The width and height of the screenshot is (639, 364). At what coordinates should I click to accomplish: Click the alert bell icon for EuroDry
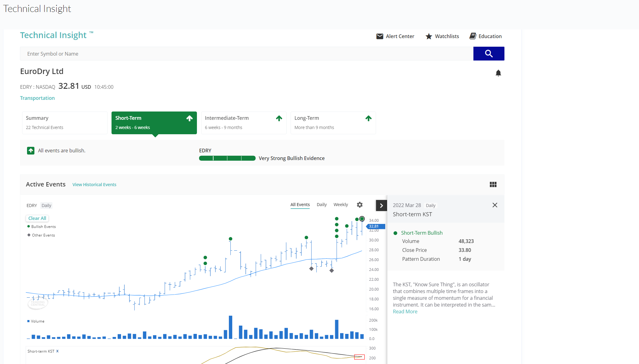(x=498, y=73)
